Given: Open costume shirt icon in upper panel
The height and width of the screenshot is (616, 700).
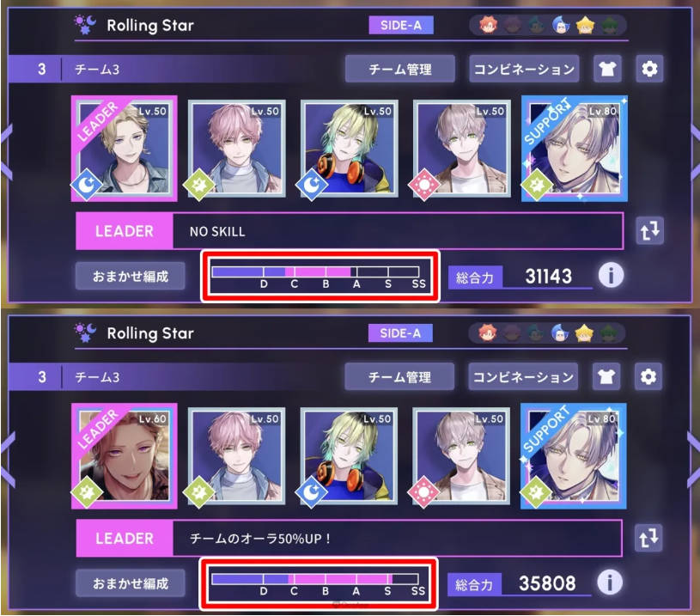Looking at the screenshot, I should tap(607, 69).
